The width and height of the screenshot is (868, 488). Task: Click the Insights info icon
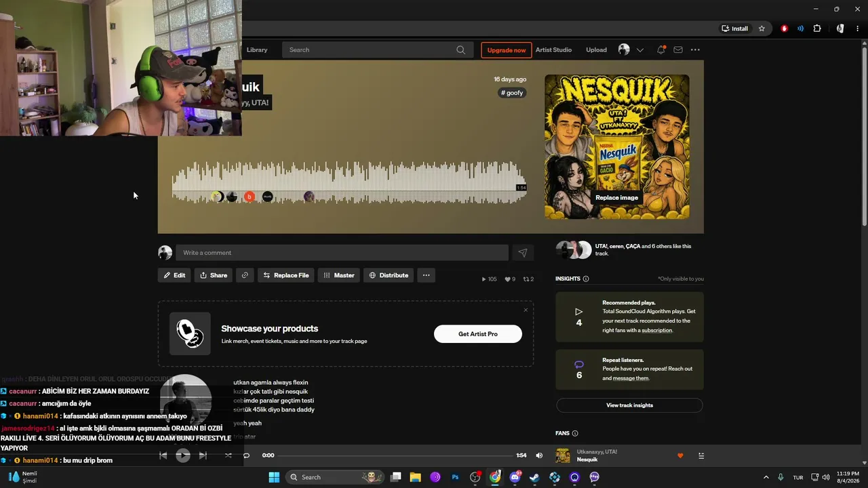pyautogui.click(x=586, y=279)
